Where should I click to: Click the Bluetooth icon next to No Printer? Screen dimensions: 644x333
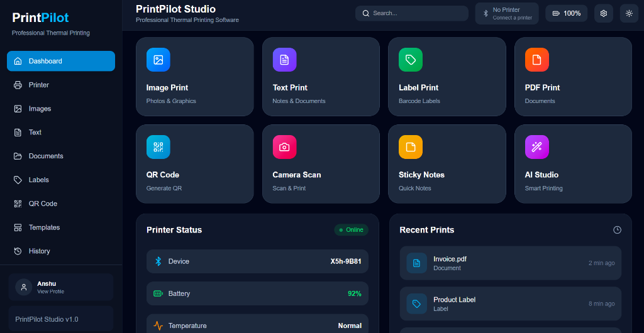486,14
